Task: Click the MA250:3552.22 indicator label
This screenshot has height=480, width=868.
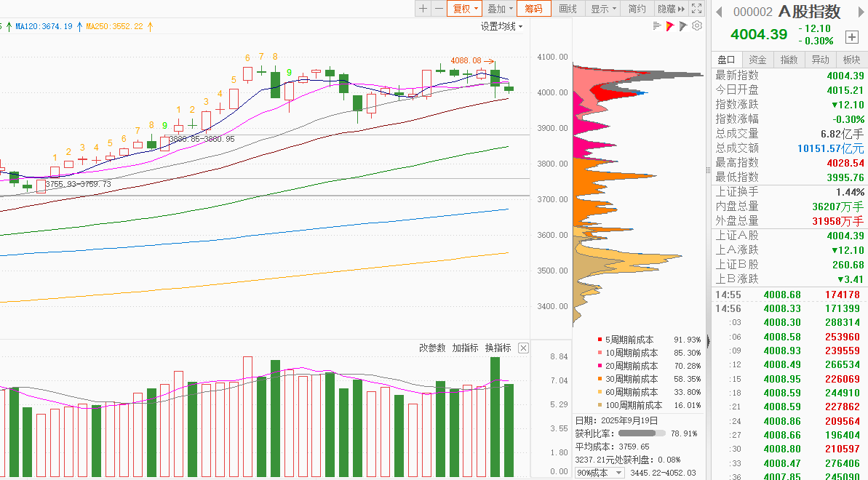Action: [x=114, y=26]
